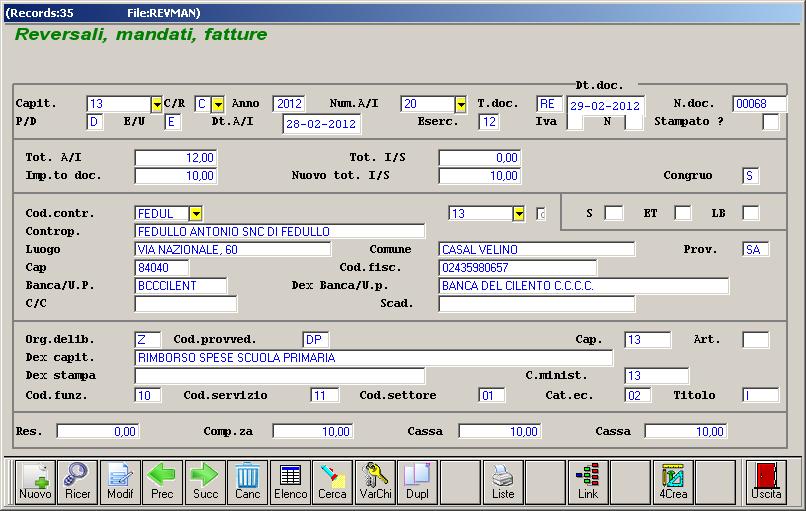Expand the dropdown arrow beside Cod.contr. 13
The width and height of the screenshot is (806, 511).
519,213
